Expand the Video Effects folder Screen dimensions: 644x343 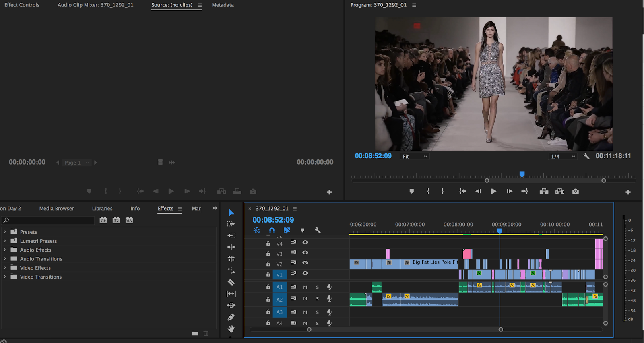[4, 268]
